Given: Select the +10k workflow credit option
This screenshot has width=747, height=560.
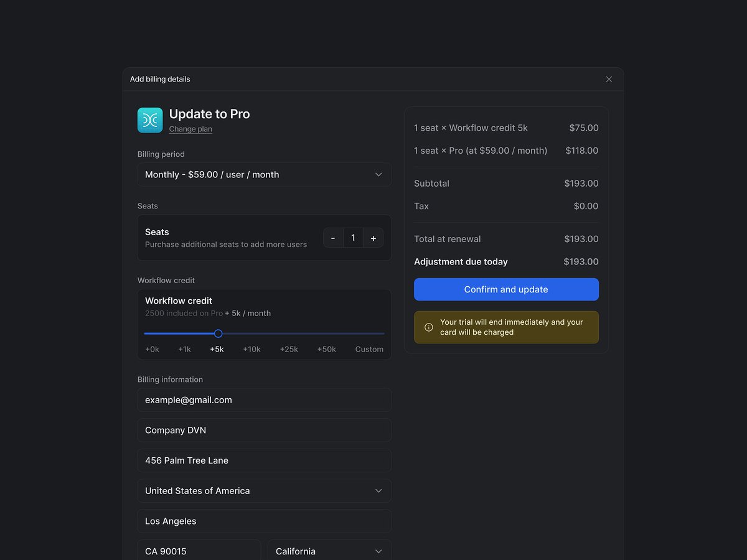Looking at the screenshot, I should (x=251, y=349).
